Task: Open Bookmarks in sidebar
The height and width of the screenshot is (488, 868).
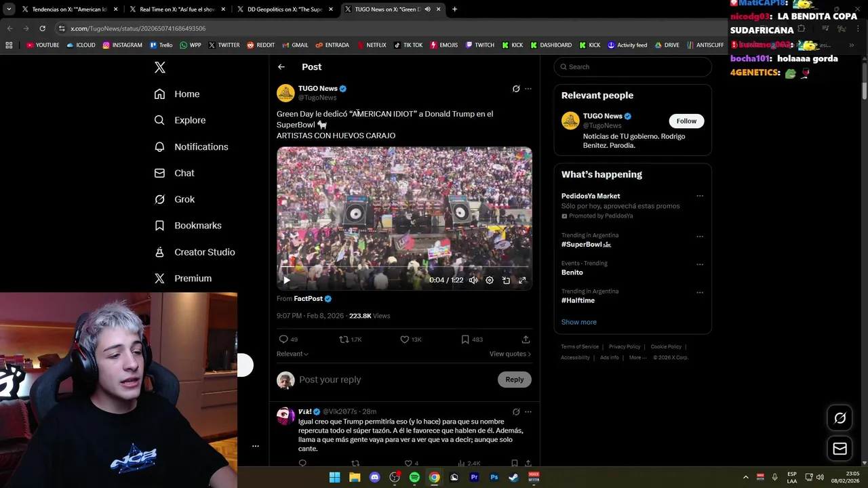Action: click(x=188, y=226)
